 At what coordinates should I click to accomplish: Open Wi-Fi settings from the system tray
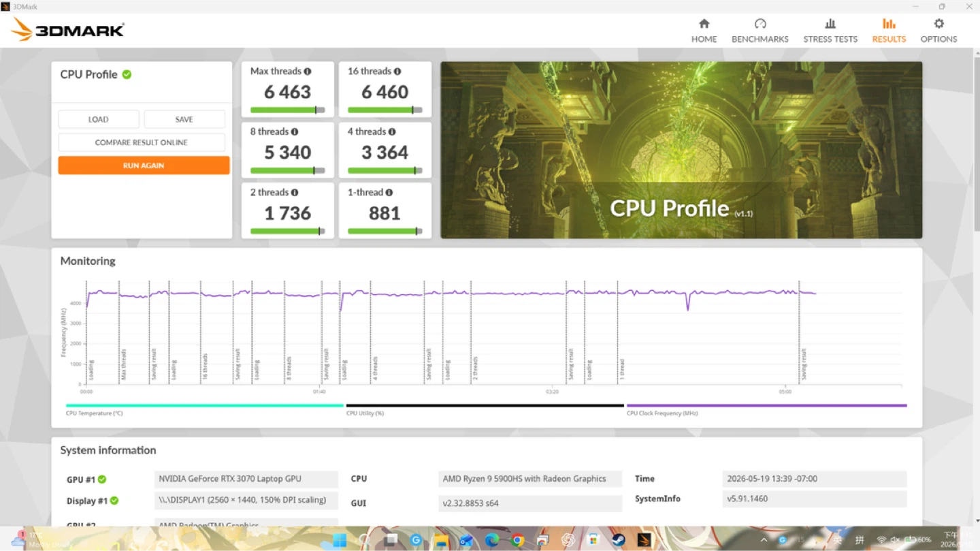click(x=881, y=540)
